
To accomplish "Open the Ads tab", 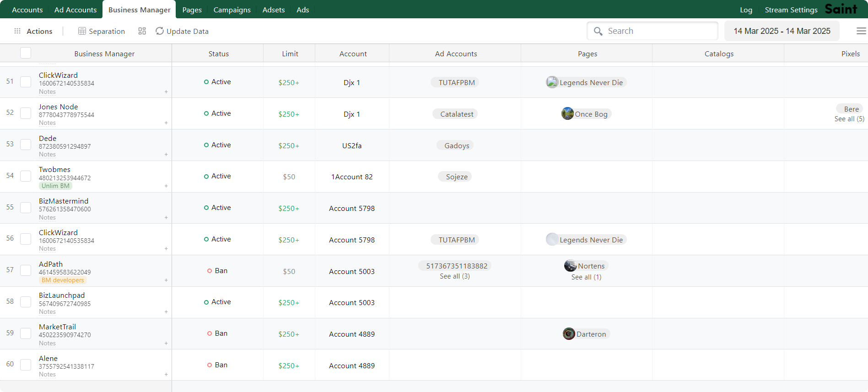I will pyautogui.click(x=303, y=10).
